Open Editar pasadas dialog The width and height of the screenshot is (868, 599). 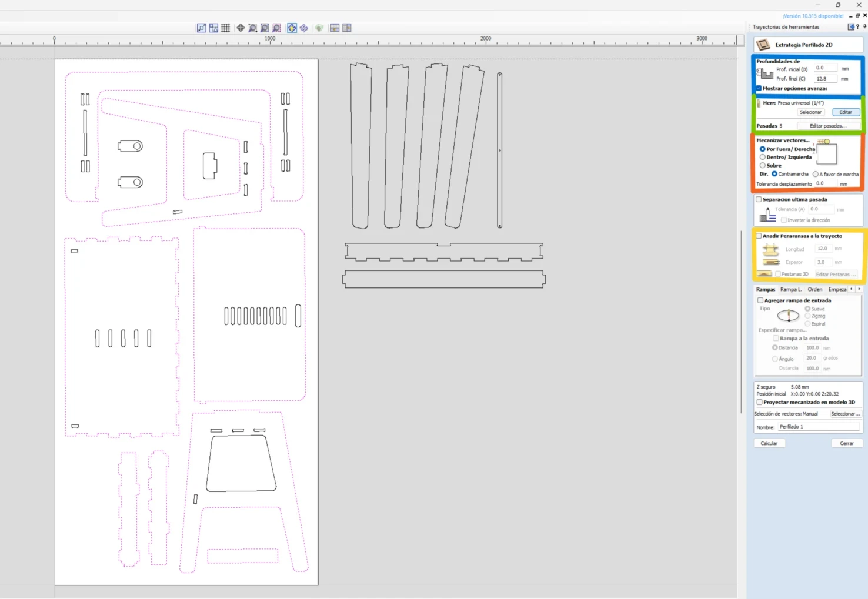(828, 126)
